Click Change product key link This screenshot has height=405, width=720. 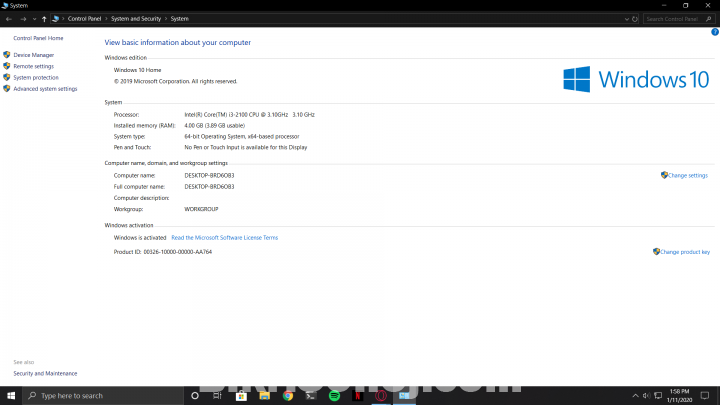pos(685,252)
